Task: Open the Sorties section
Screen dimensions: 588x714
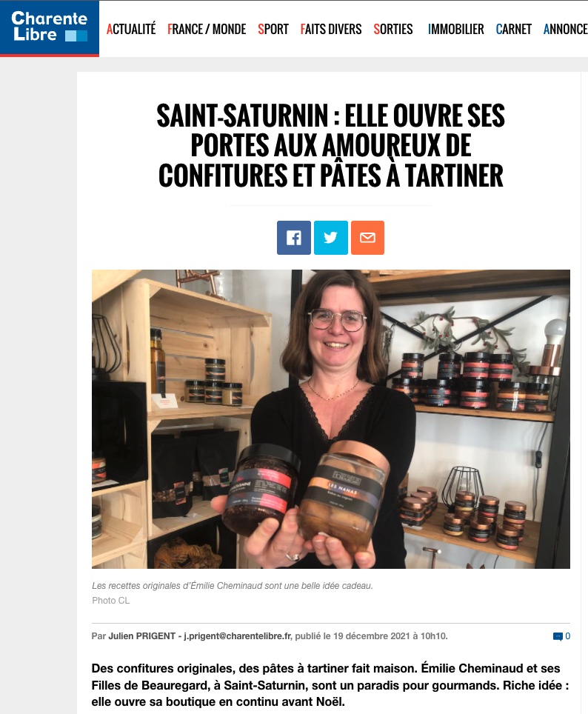Action: (393, 29)
